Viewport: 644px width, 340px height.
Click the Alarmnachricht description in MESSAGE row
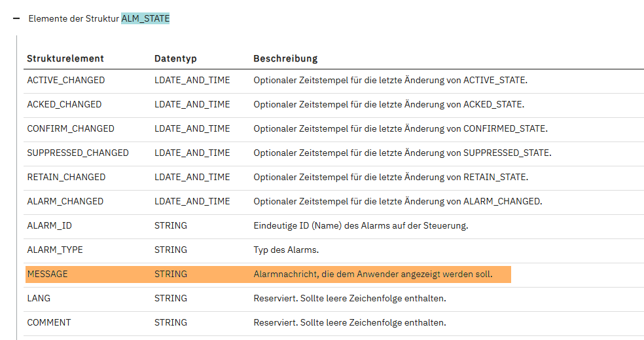pos(372,274)
